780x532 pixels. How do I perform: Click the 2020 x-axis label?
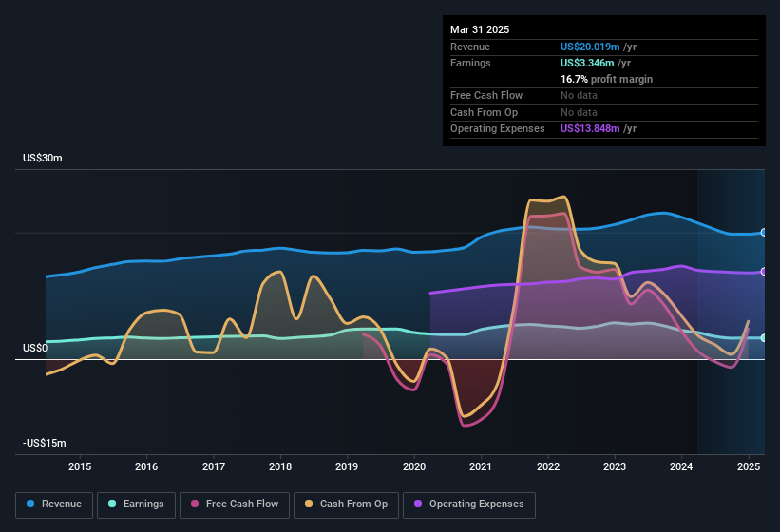coord(414,466)
